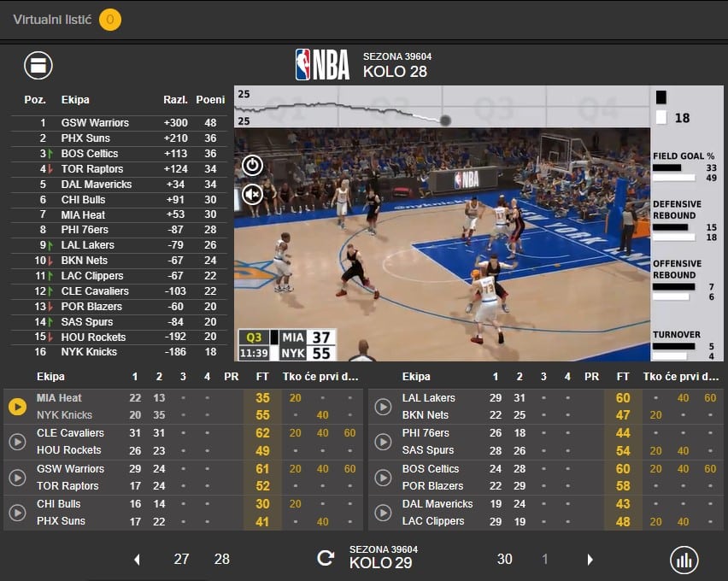Click the NBA logo at the top

[322, 65]
